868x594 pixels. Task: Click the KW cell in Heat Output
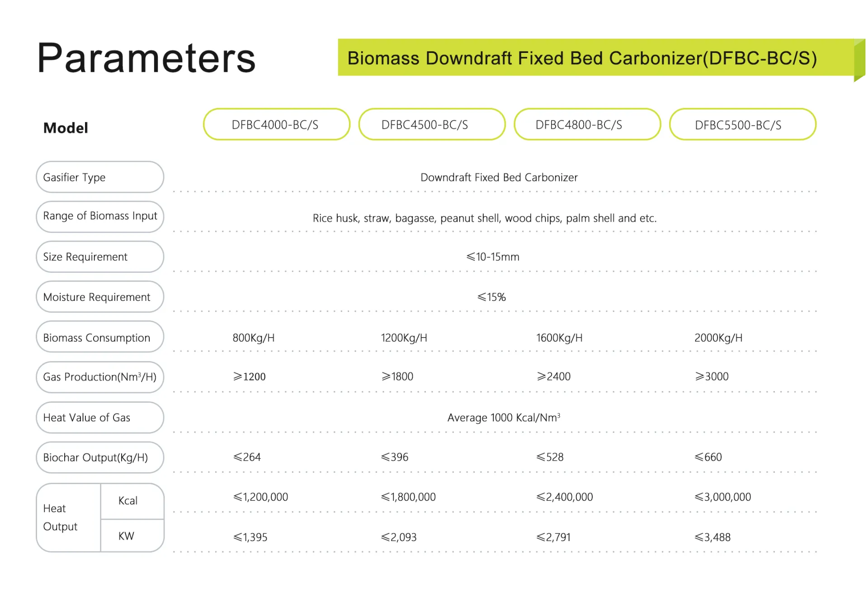point(132,536)
